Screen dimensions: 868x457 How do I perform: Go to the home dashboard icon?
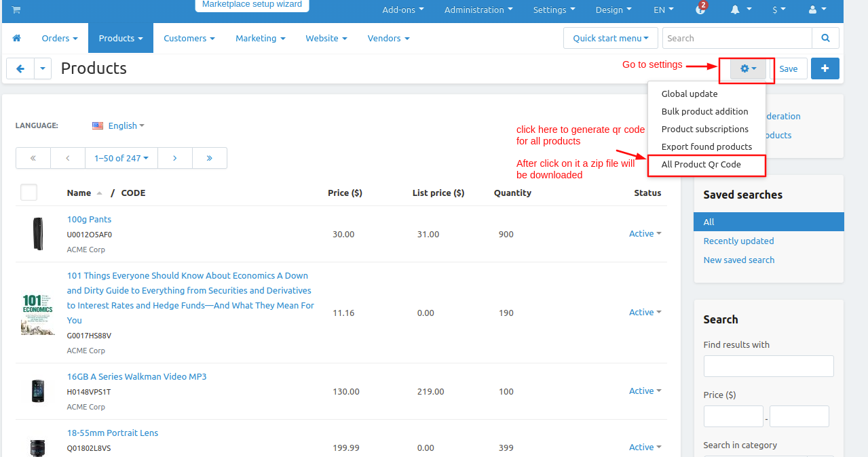[x=17, y=38]
